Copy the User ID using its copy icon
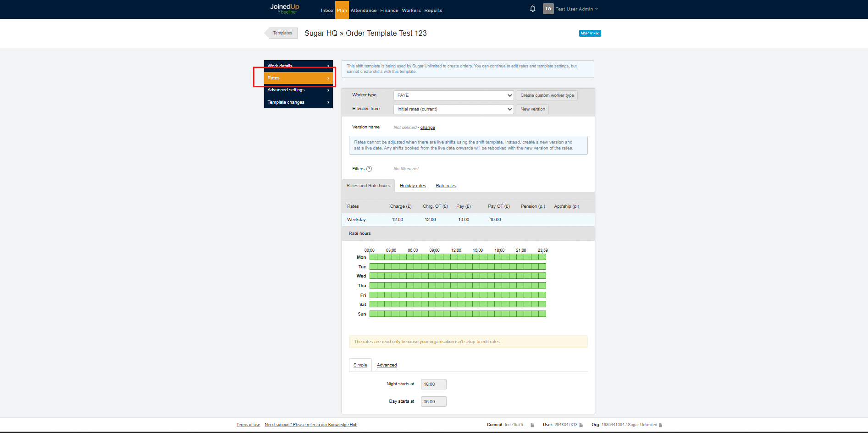This screenshot has height=433, width=868. coord(581,425)
